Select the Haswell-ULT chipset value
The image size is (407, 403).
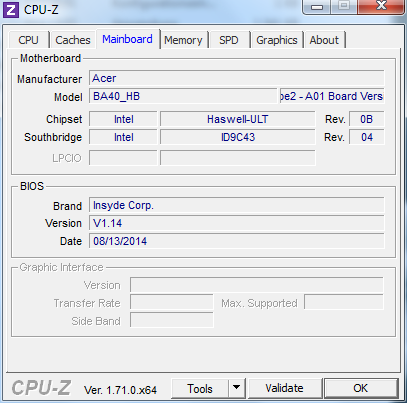237,119
